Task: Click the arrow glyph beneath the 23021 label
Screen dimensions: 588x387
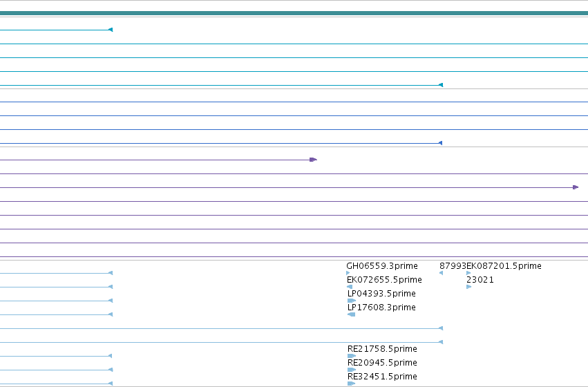Action: pos(468,287)
